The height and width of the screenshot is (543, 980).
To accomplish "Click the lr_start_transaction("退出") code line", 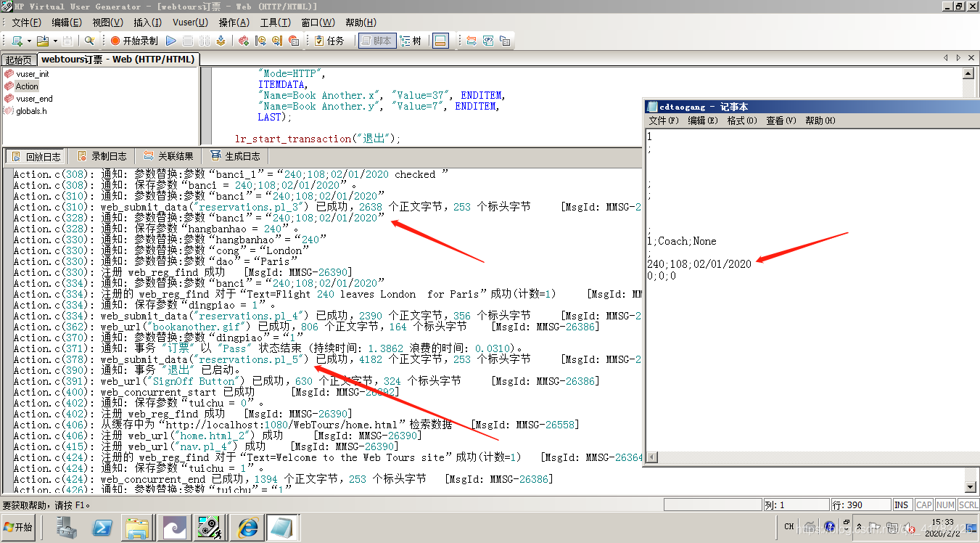I will coord(317,139).
